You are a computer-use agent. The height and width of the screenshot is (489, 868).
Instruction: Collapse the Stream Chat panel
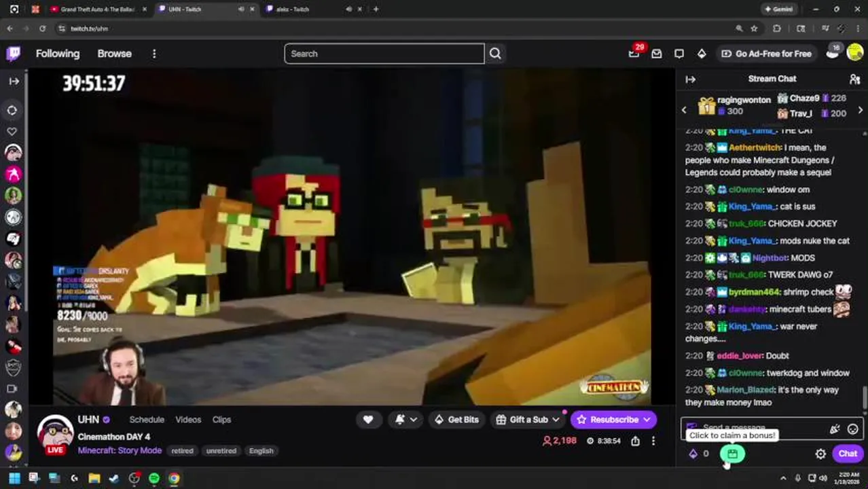coord(690,79)
